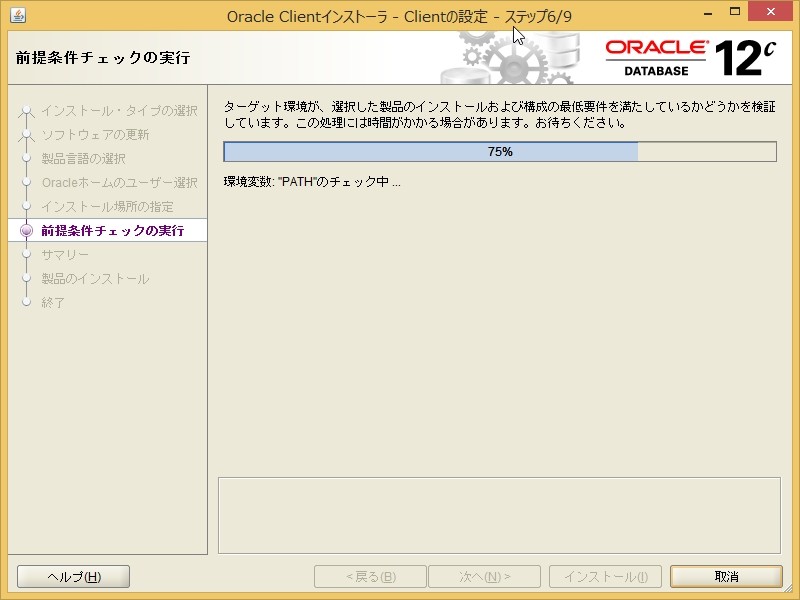
Task: Click the 次へ button
Action: pos(486,576)
